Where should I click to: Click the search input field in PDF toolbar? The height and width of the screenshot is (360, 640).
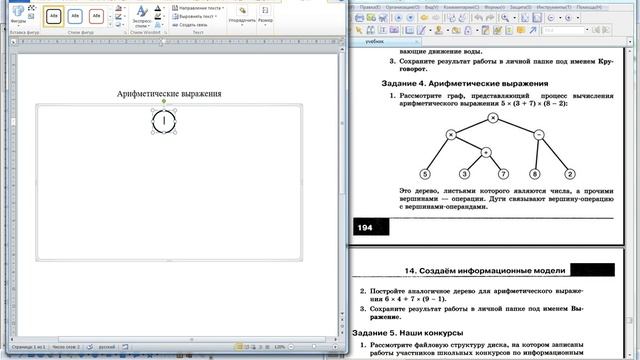pyautogui.click(x=563, y=30)
